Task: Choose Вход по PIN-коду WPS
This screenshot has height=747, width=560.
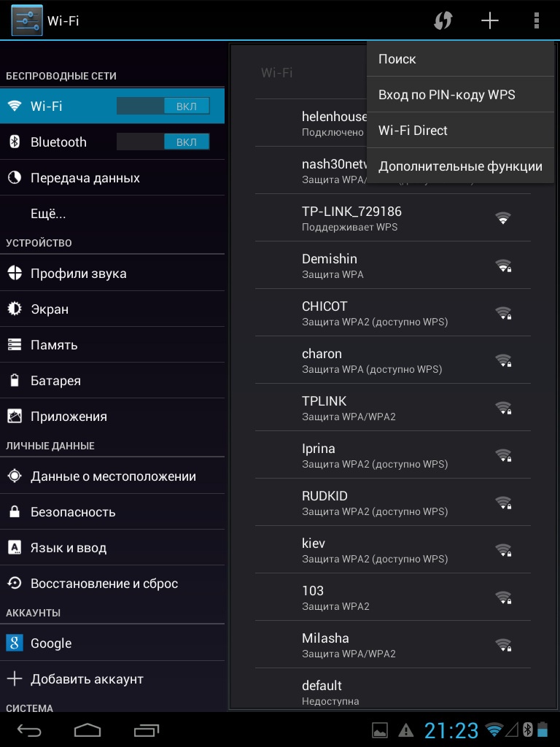Action: click(460, 95)
